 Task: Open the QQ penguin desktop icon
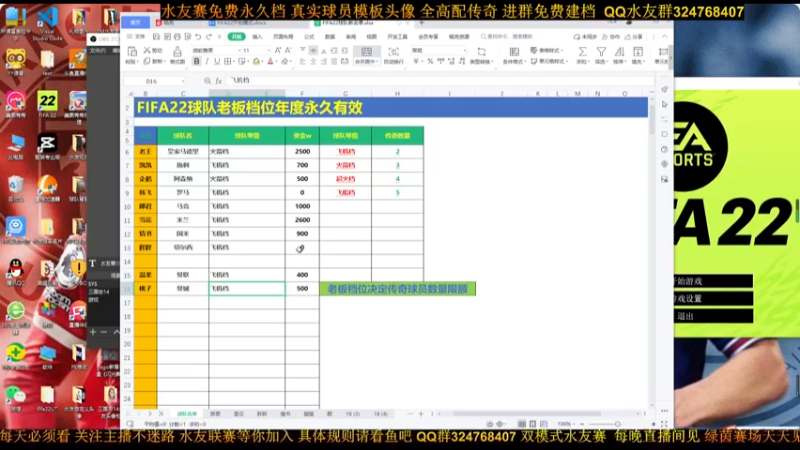[x=16, y=272]
